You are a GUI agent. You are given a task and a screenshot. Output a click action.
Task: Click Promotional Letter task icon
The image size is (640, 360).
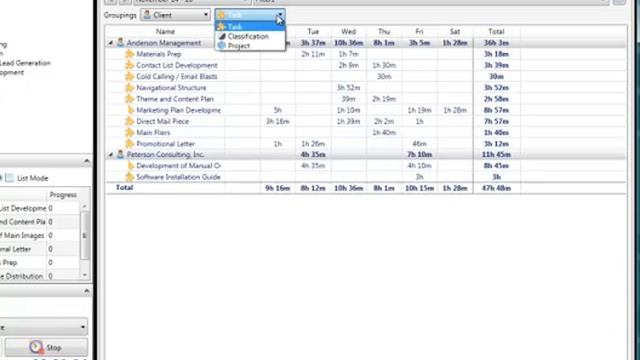pyautogui.click(x=129, y=144)
